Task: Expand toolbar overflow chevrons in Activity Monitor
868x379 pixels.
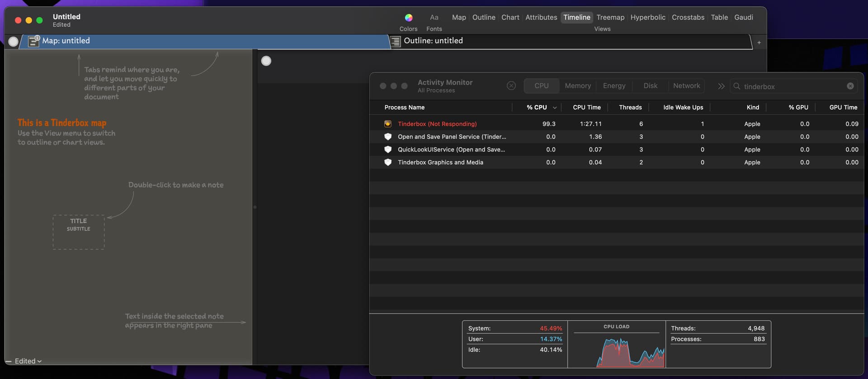Action: pyautogui.click(x=721, y=86)
